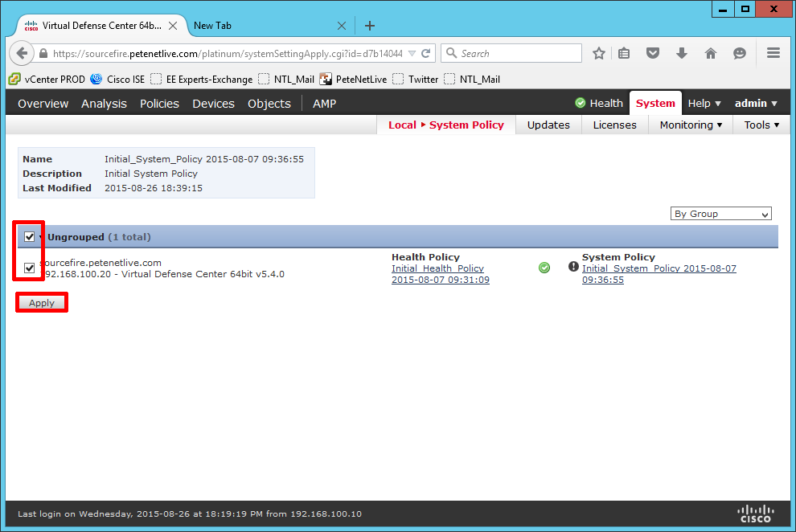Open the Tools dropdown menu
The height and width of the screenshot is (532, 796).
pyautogui.click(x=761, y=125)
